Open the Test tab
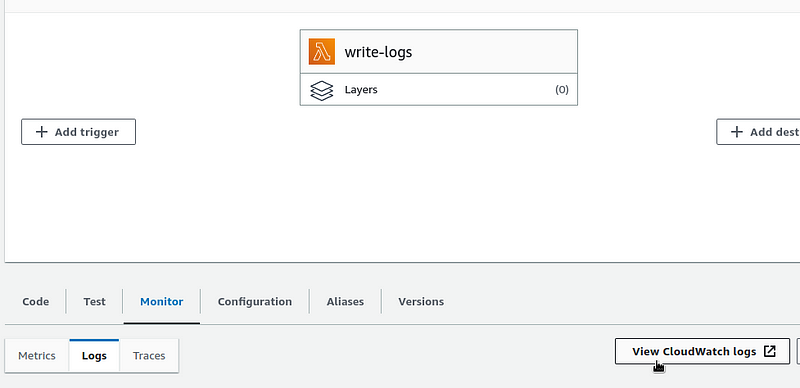The width and height of the screenshot is (800, 388). pos(94,301)
